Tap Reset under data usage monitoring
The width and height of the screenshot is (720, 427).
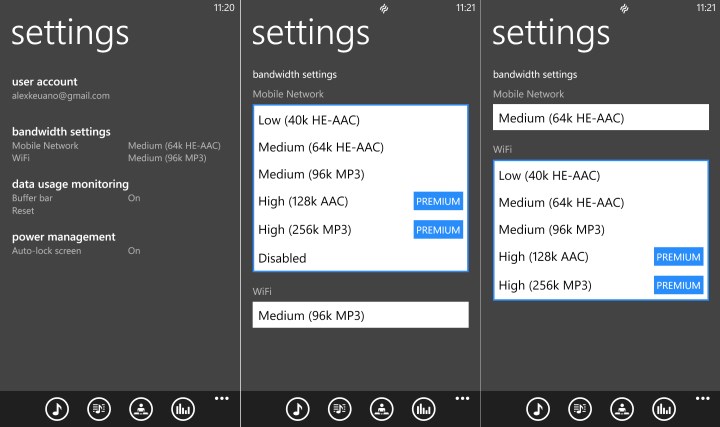(23, 211)
